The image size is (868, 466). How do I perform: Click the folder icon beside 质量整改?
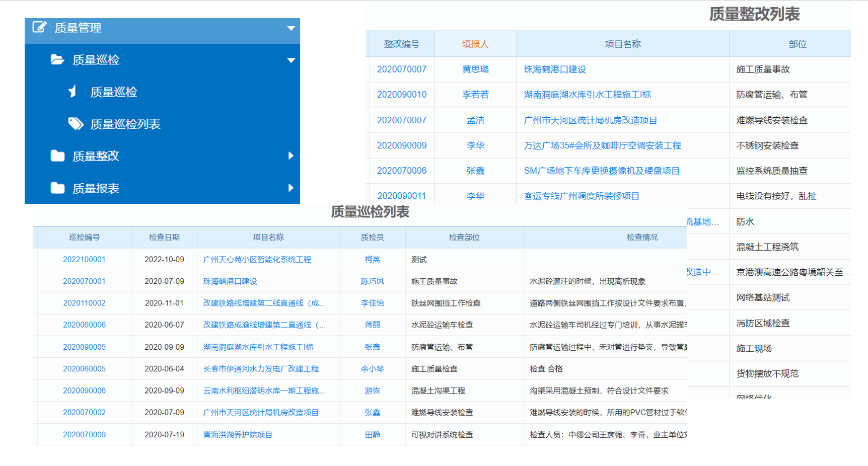click(57, 156)
